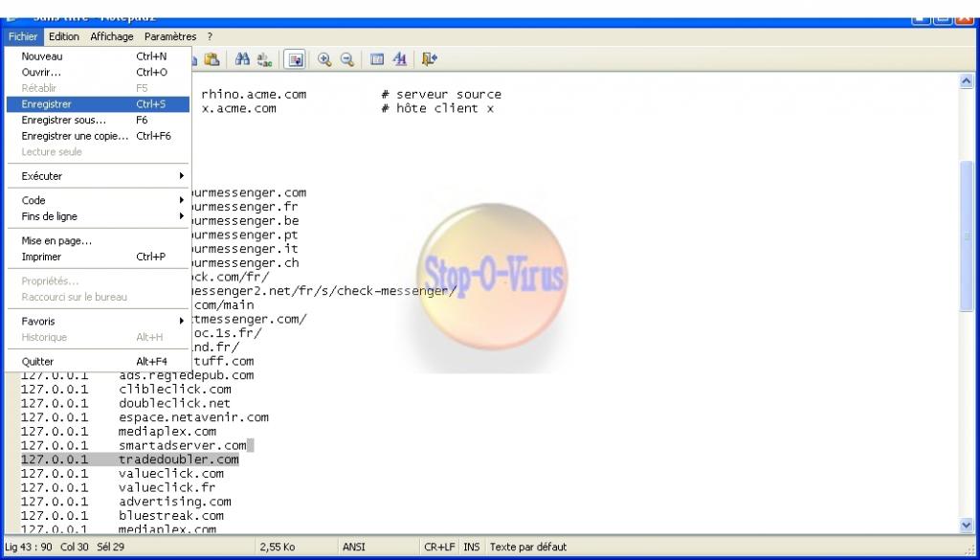Open the Paramètres menu

tap(170, 37)
